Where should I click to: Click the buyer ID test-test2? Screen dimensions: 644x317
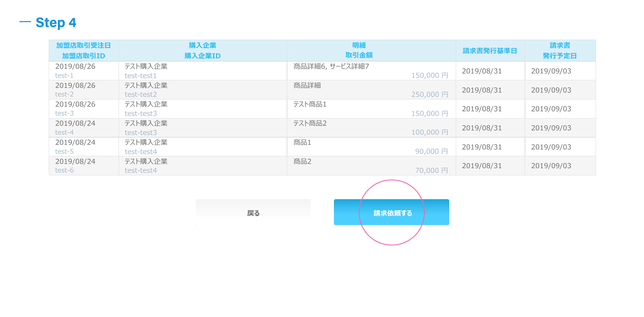pyautogui.click(x=141, y=95)
